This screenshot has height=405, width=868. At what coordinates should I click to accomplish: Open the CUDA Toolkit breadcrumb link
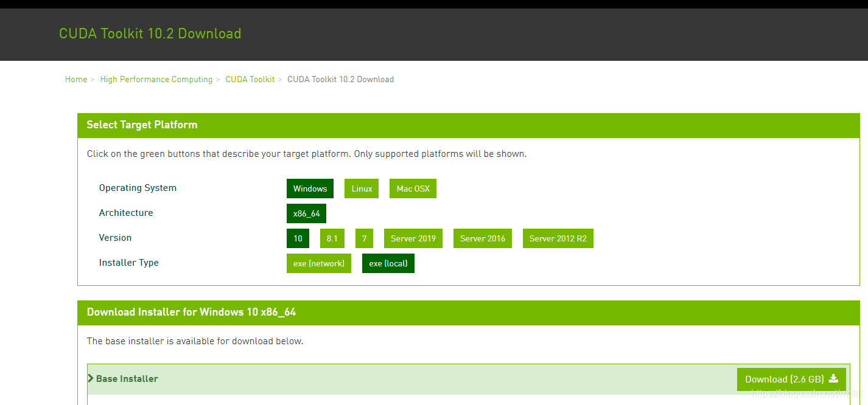250,79
